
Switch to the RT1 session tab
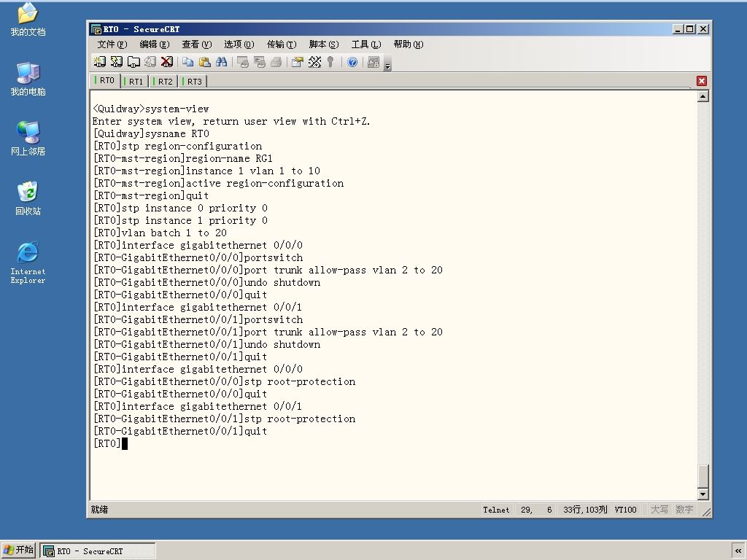[x=135, y=82]
